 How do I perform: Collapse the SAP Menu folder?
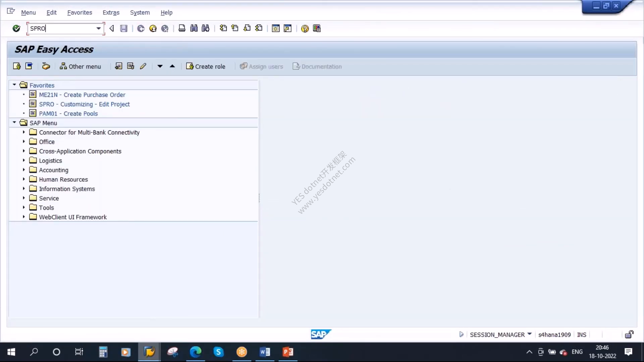coord(14,123)
